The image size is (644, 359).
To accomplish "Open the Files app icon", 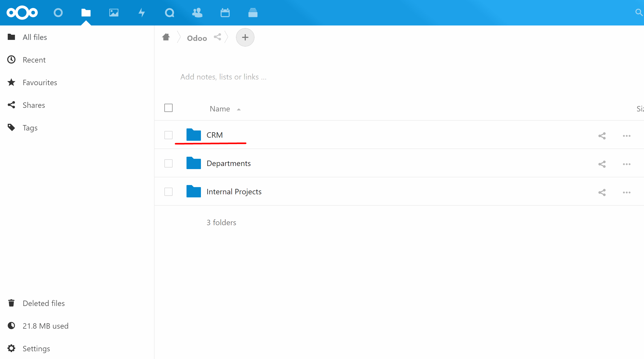I will click(x=86, y=13).
